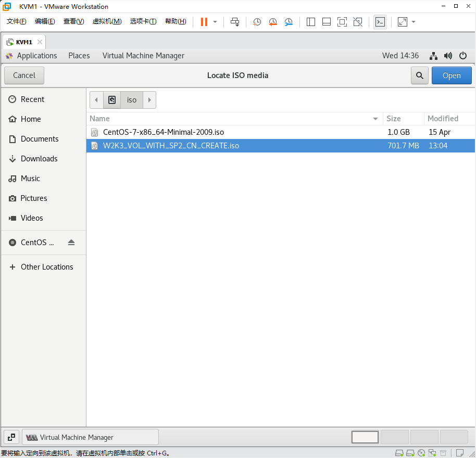Image resolution: width=476 pixels, height=458 pixels.
Task: Cancel the Locate ISO media dialog
Action: pyautogui.click(x=24, y=75)
